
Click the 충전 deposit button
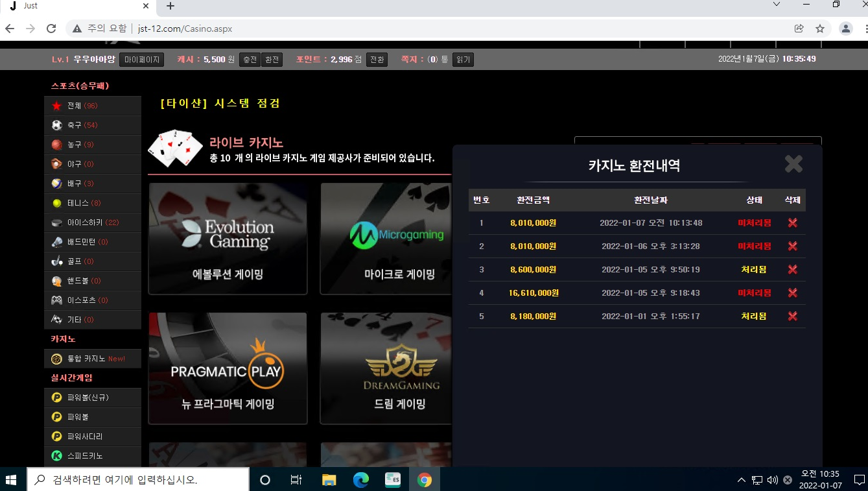click(250, 60)
